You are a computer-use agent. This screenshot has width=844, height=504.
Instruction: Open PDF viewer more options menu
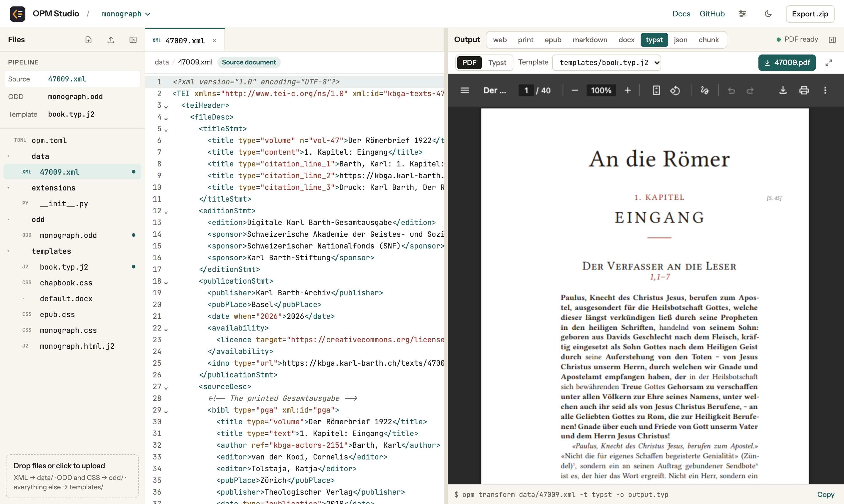pyautogui.click(x=825, y=90)
